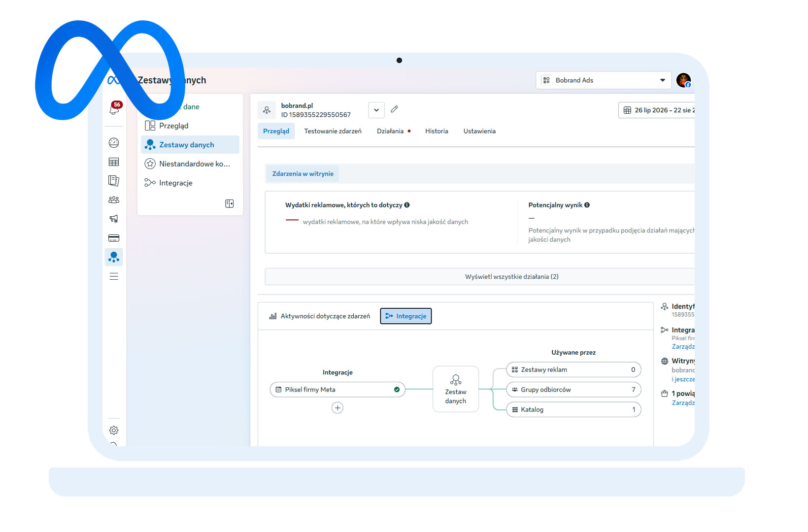
Task: Click the Używane przez heading
Action: pyautogui.click(x=573, y=353)
